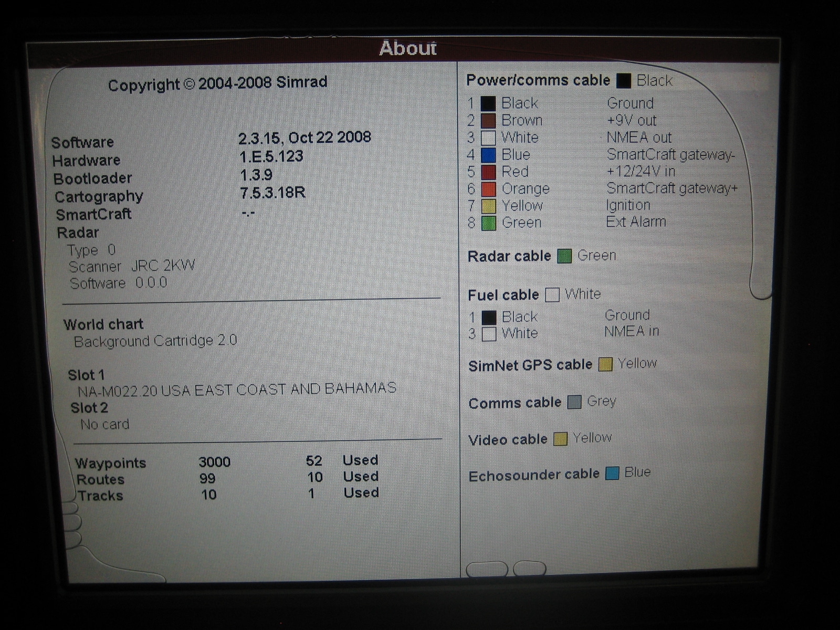
Task: Click the SimNet GPS cable yellow swatch
Action: (605, 364)
